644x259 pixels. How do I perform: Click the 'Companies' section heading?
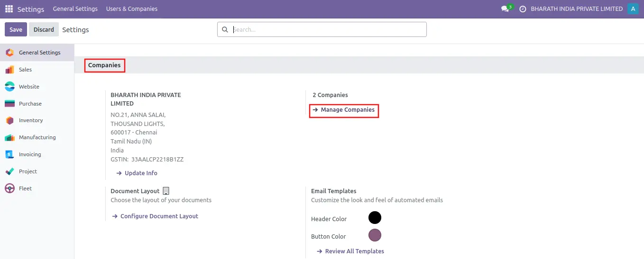(x=104, y=65)
